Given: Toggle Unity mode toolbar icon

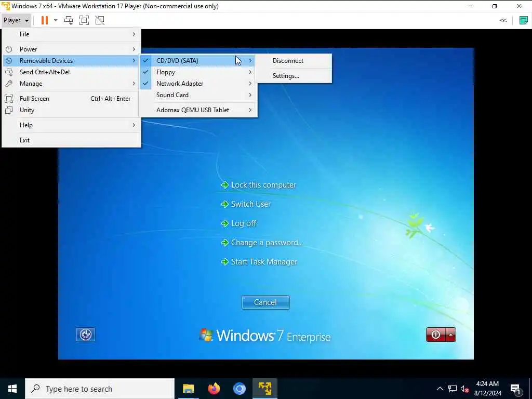Looking at the screenshot, I should tap(100, 20).
